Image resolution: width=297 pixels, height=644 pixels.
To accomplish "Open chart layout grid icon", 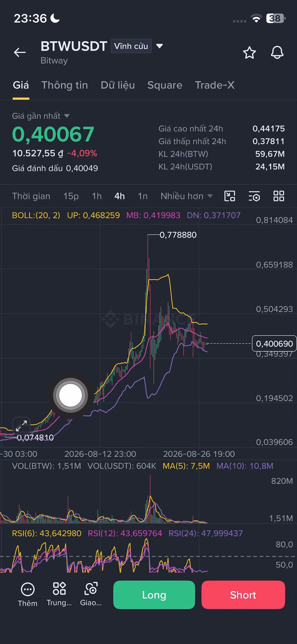I will pyautogui.click(x=279, y=196).
